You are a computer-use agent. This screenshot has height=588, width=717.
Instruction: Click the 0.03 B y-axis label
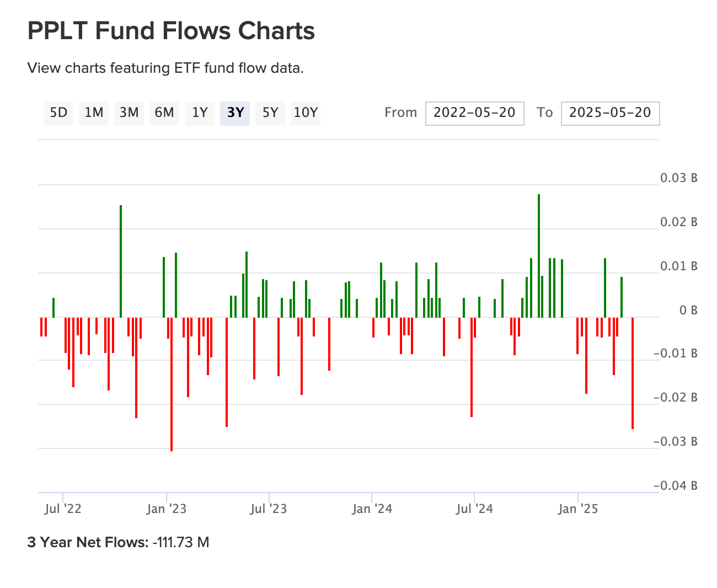(x=679, y=178)
